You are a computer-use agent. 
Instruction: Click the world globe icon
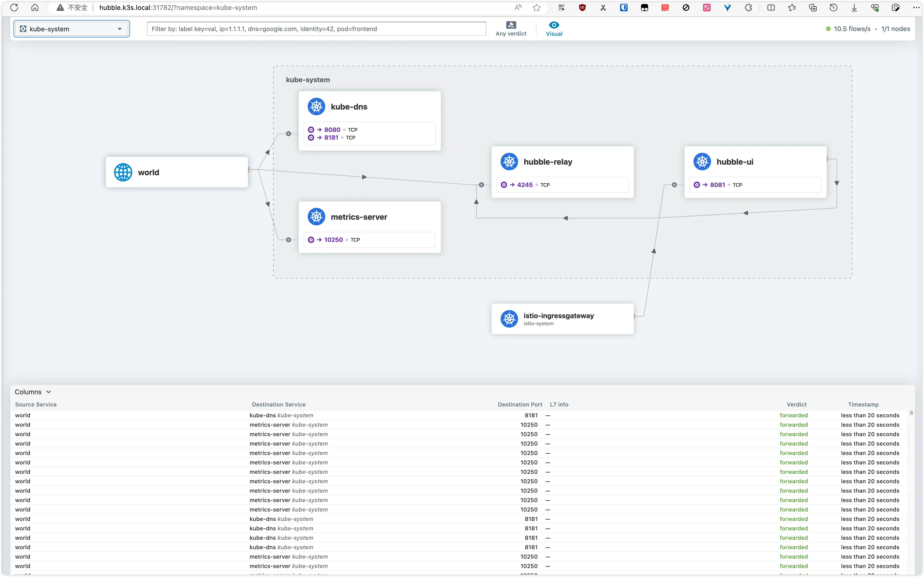tap(123, 172)
